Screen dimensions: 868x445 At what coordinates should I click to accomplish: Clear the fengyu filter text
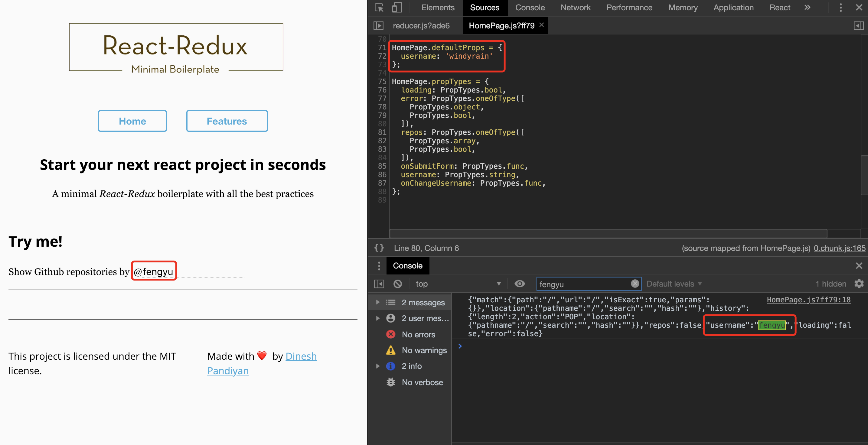pos(635,284)
